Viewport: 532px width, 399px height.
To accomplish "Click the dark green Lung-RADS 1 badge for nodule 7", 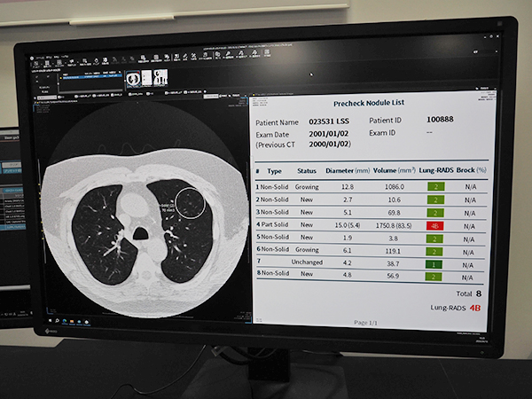I will point(434,264).
